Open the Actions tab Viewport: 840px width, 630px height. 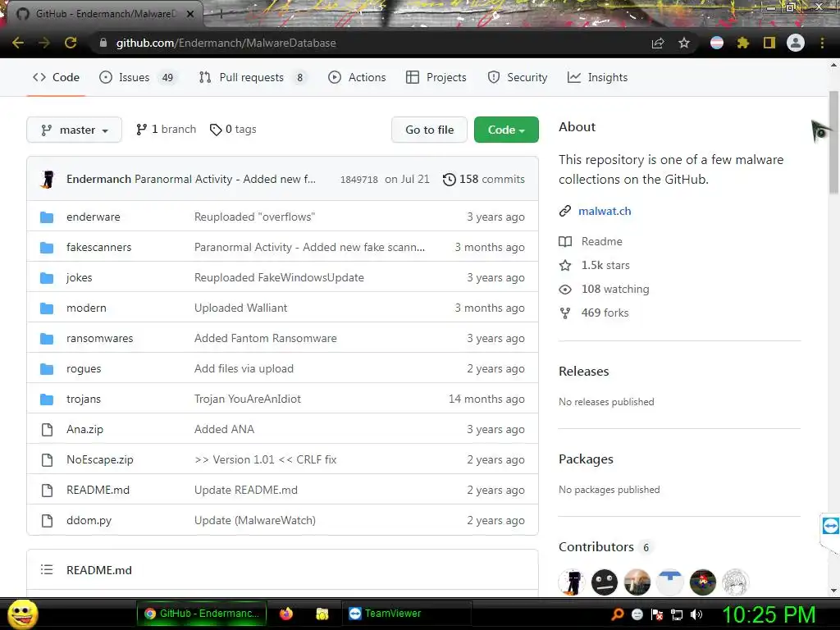[x=357, y=77]
